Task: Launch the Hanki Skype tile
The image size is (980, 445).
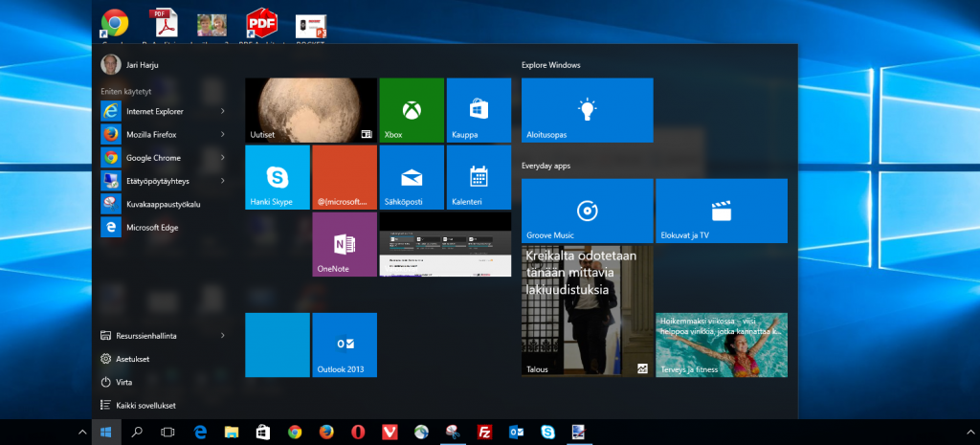Action: pyautogui.click(x=278, y=177)
